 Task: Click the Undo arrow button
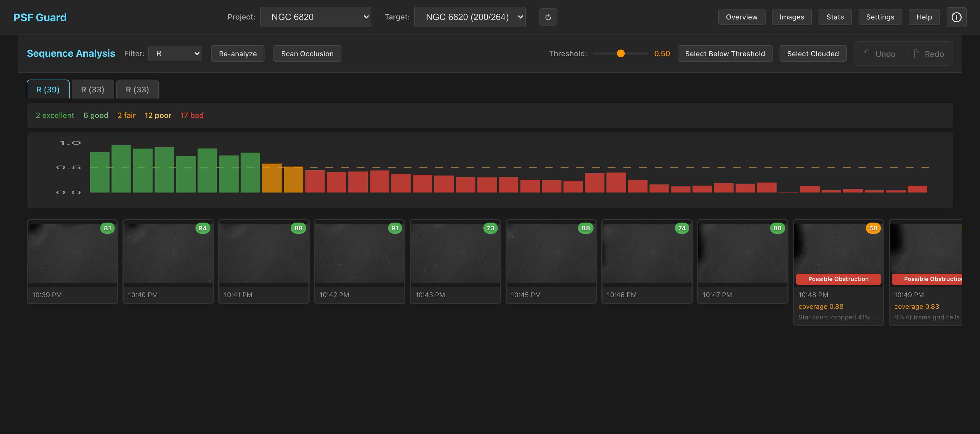[879, 54]
